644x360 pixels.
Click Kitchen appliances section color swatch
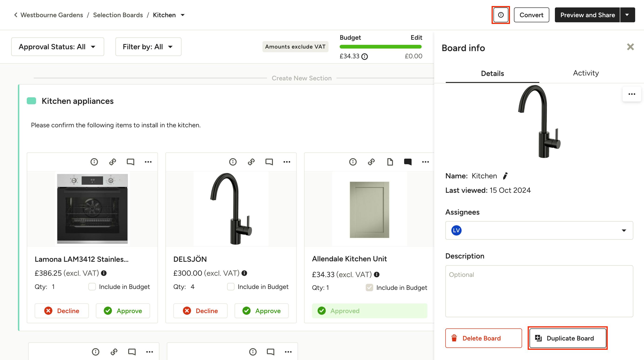(31, 101)
